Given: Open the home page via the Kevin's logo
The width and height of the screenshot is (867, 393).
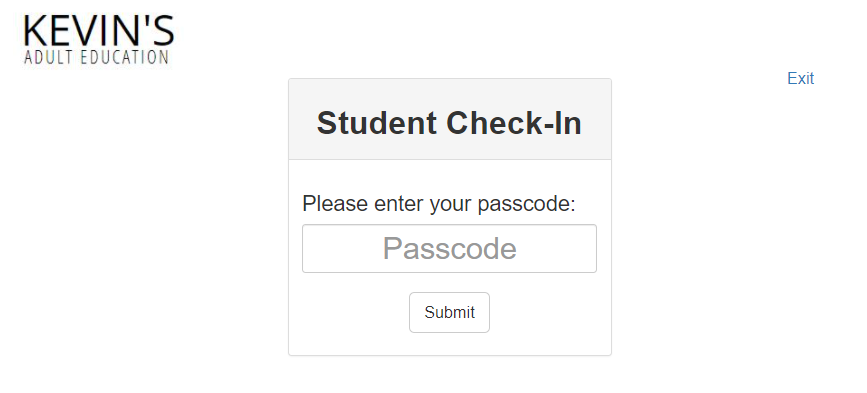Looking at the screenshot, I should (x=98, y=39).
